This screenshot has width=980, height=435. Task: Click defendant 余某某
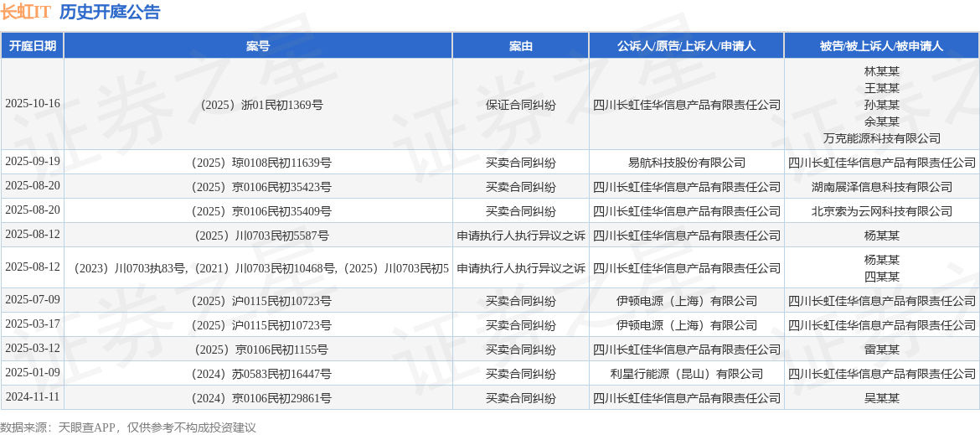pos(882,122)
